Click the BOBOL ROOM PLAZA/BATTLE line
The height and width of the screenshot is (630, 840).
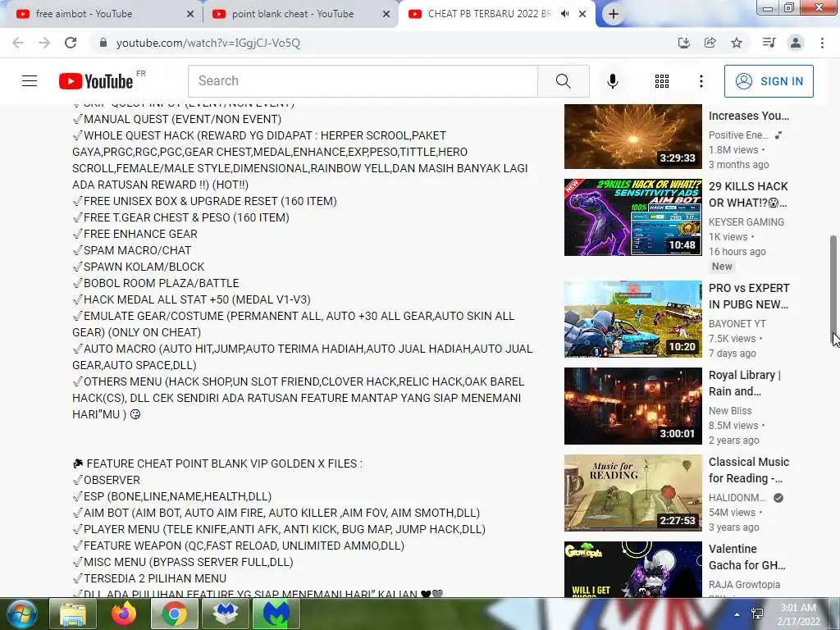(156, 283)
